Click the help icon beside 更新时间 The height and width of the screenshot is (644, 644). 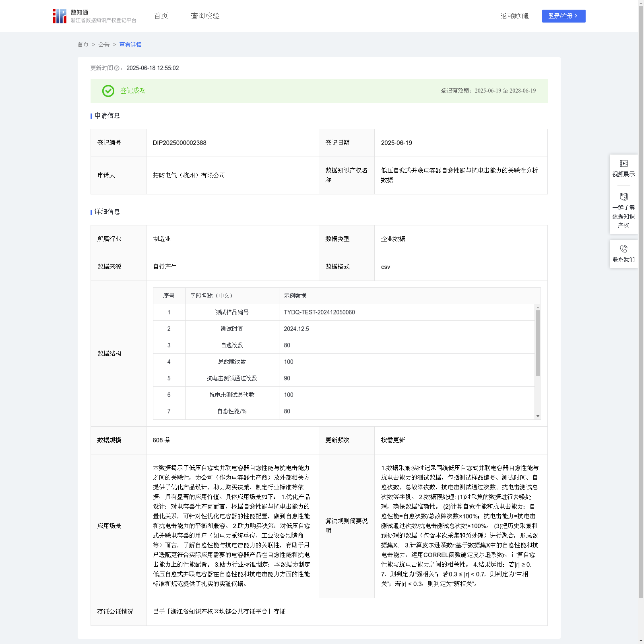117,68
